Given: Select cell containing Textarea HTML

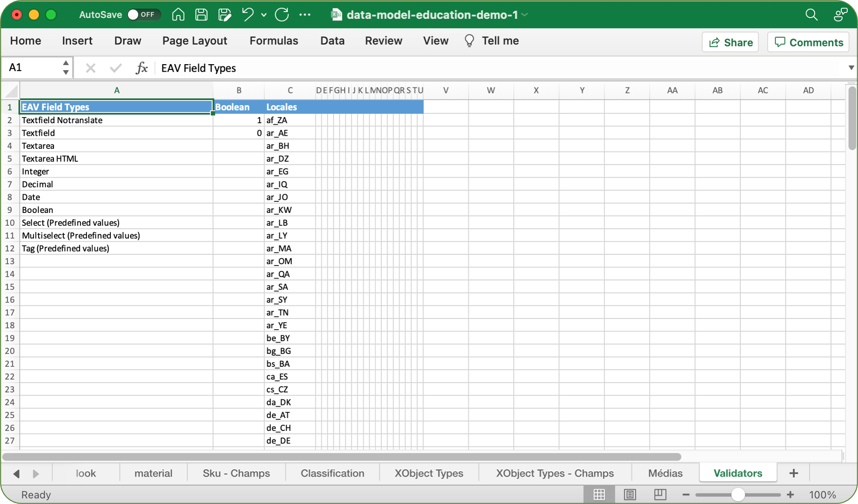Looking at the screenshot, I should point(116,159).
